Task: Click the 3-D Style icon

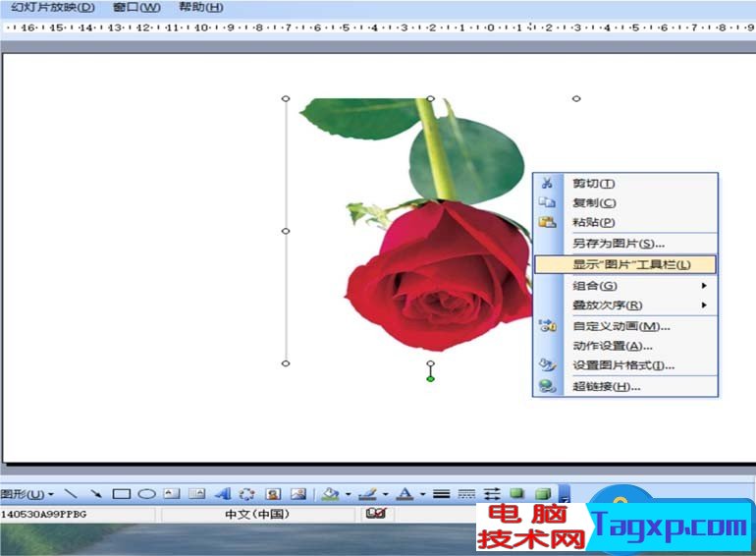Action: point(542,494)
